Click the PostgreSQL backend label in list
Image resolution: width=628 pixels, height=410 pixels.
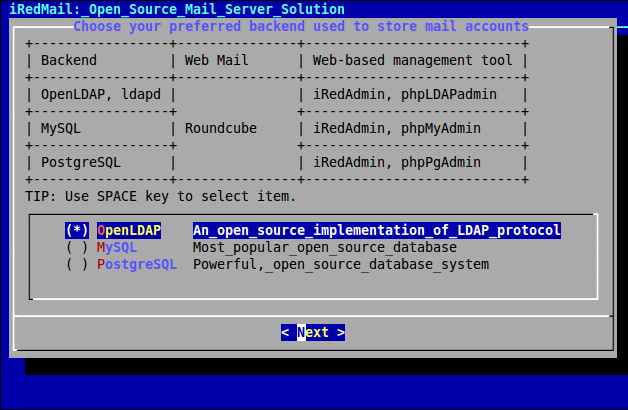[x=137, y=264]
